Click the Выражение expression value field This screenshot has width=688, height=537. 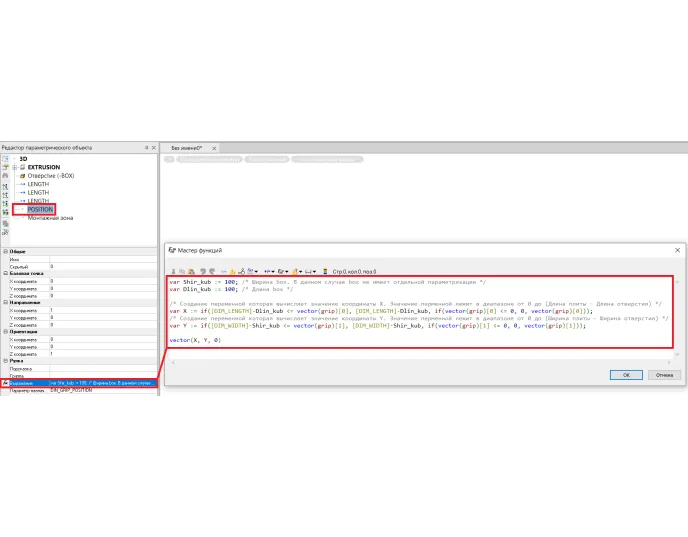pyautogui.click(x=103, y=383)
